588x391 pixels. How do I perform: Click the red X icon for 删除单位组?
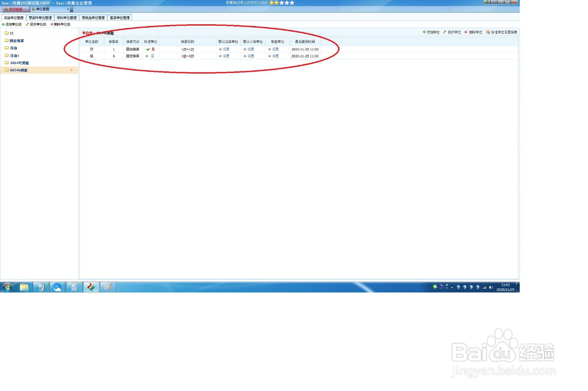(x=52, y=25)
